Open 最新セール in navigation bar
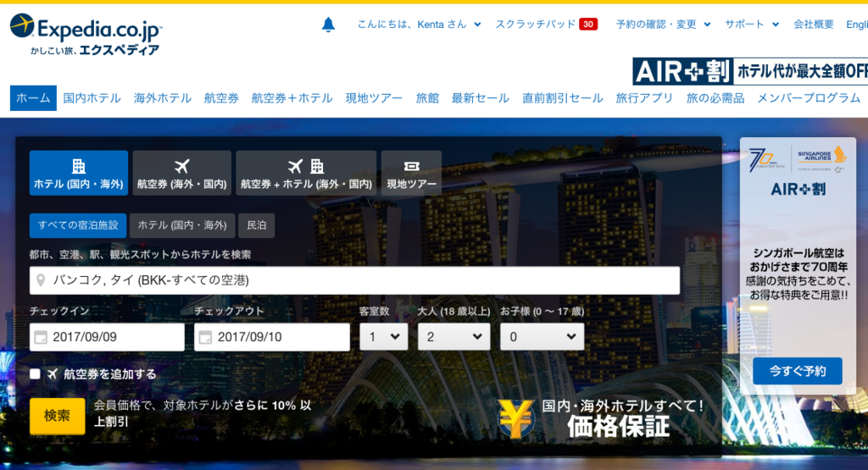Viewport: 868px width, 470px height. click(x=480, y=98)
